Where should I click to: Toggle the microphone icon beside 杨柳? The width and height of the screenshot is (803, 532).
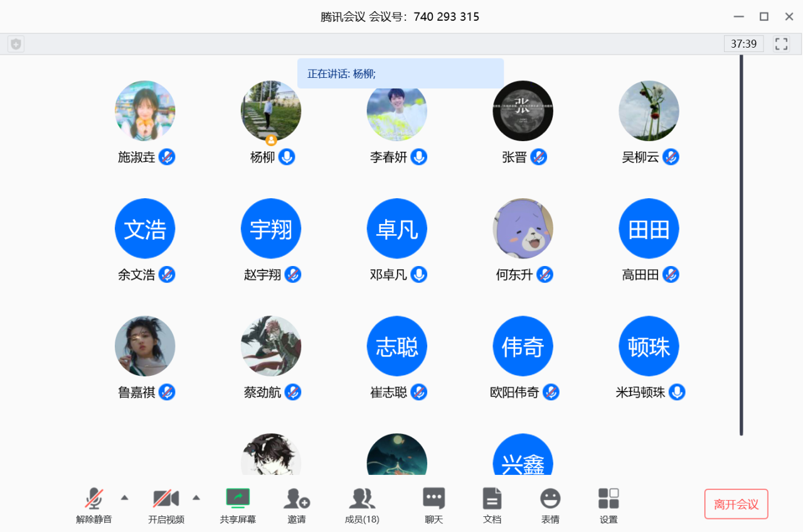click(x=287, y=157)
